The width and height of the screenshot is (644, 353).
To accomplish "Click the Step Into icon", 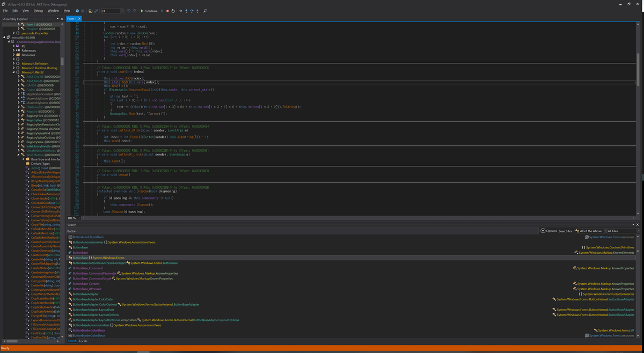I will (186, 11).
